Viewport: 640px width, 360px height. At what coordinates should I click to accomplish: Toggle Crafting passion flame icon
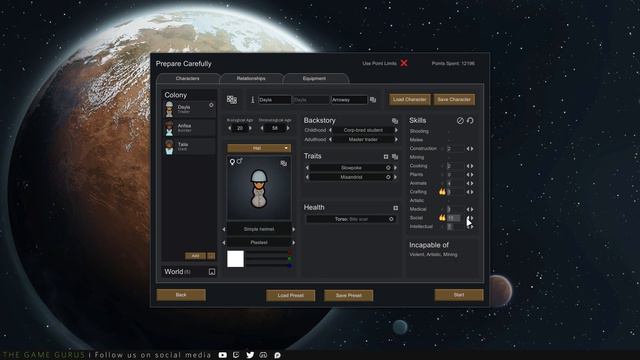click(x=442, y=191)
